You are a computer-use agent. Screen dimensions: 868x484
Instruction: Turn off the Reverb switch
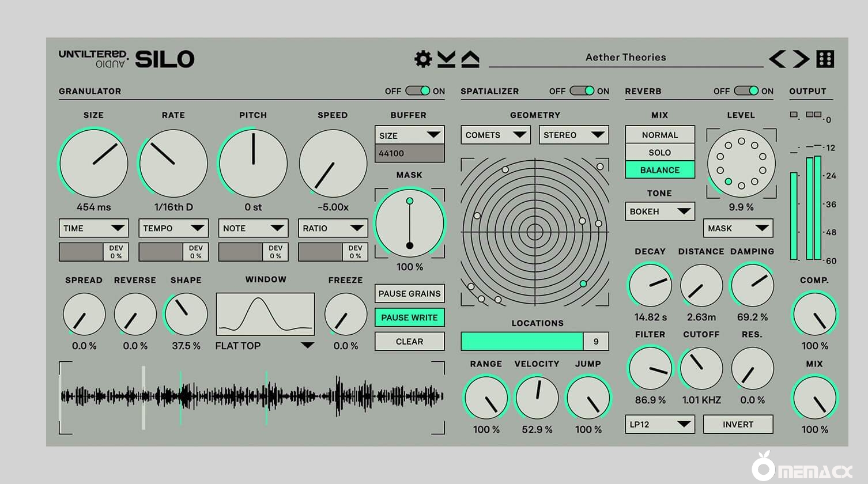[746, 91]
